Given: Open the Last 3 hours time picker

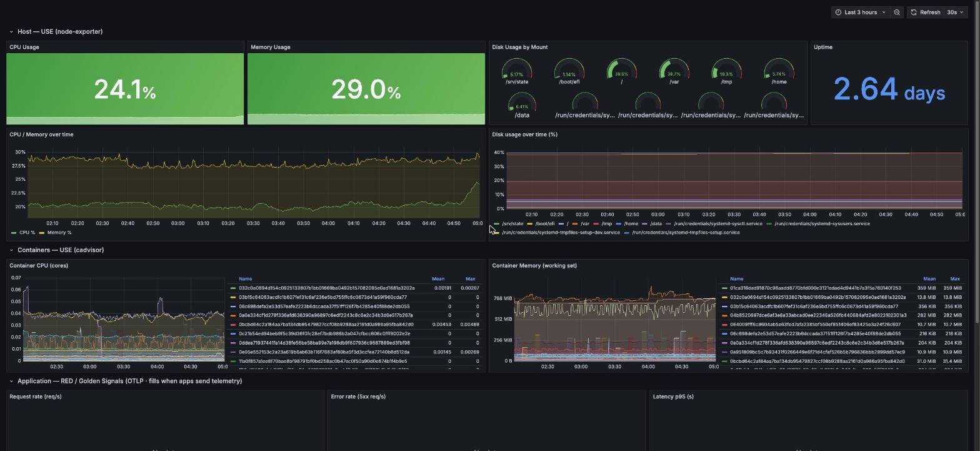Looking at the screenshot, I should click(x=860, y=12).
